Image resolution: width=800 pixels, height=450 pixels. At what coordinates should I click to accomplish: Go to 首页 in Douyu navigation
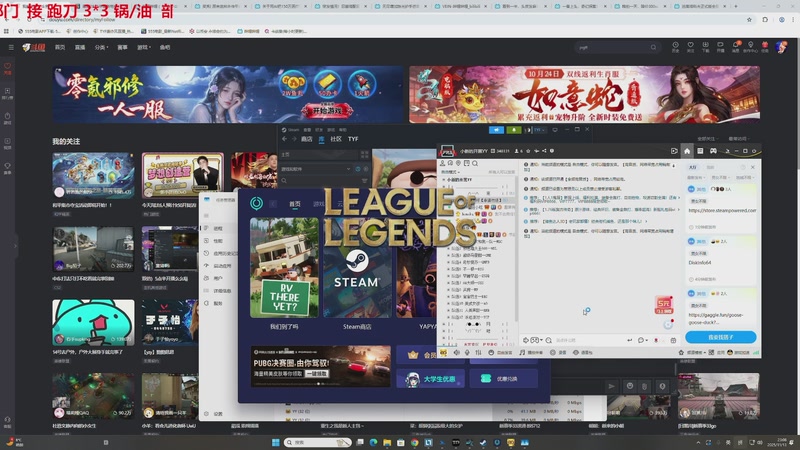[60, 47]
